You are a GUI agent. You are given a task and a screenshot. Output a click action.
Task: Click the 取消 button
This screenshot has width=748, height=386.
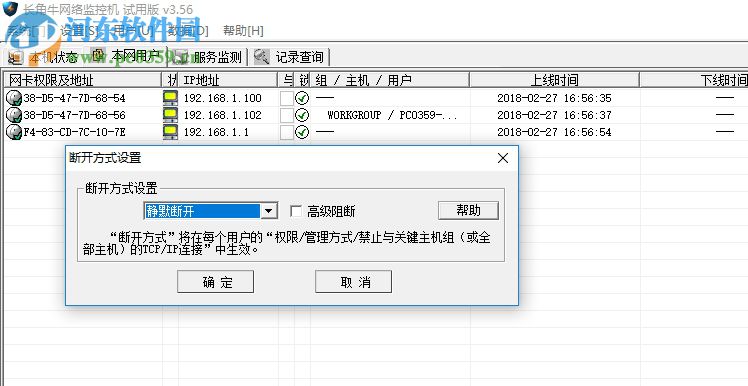(353, 282)
